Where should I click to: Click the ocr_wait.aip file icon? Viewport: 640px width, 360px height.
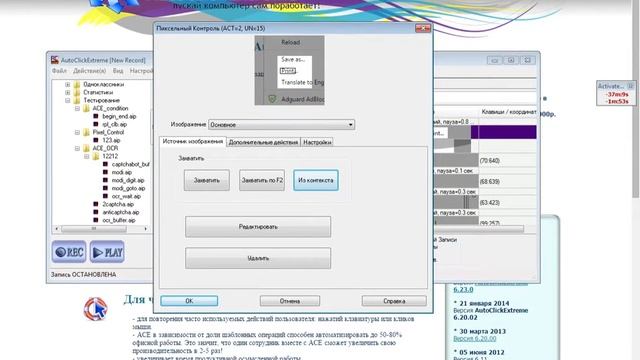105,196
